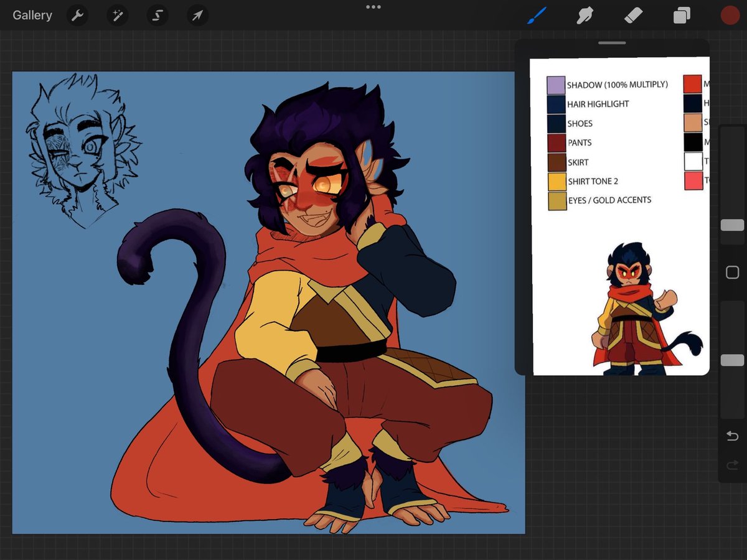Open the Adjustments magic wand menu
This screenshot has width=747, height=560.
[x=117, y=16]
